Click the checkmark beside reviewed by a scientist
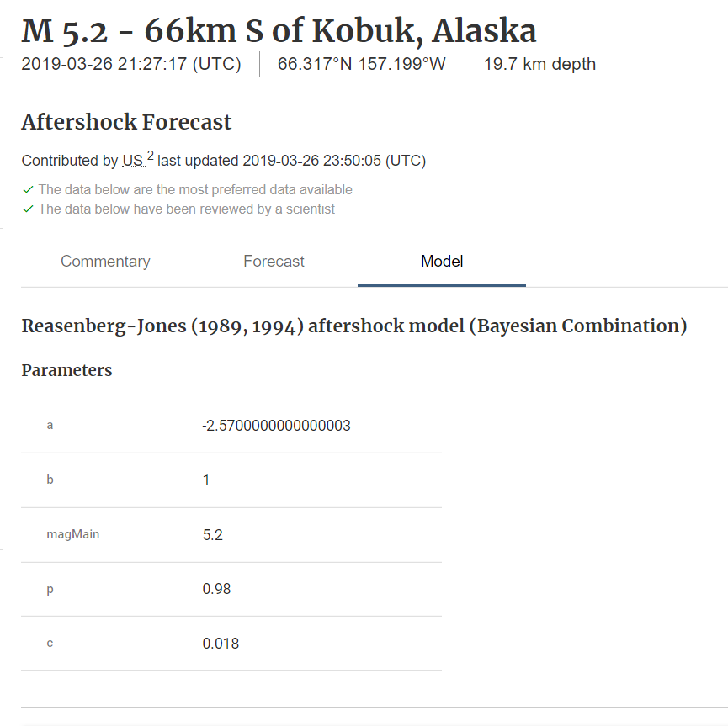Viewport: 728px width, 726px height. pos(28,209)
